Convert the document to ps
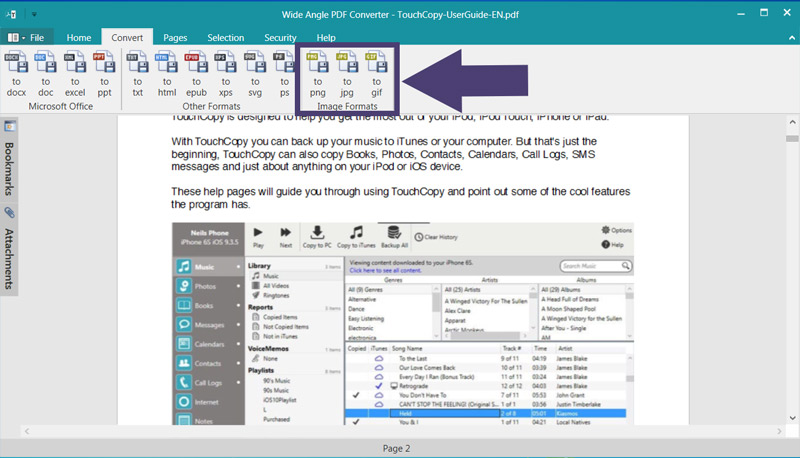This screenshot has height=458, width=800. click(x=284, y=73)
